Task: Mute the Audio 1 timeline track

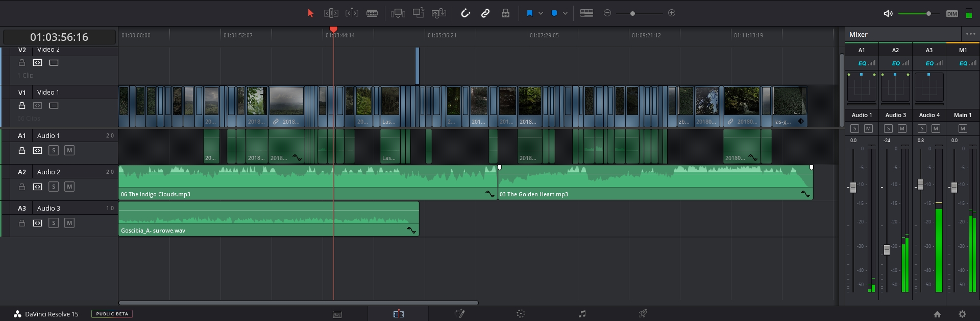Action: (69, 150)
